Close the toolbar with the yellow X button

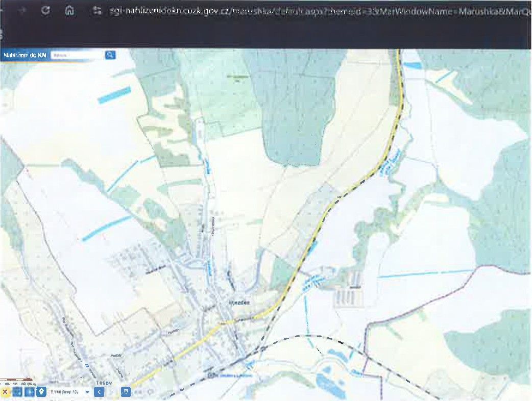[x=5, y=392]
